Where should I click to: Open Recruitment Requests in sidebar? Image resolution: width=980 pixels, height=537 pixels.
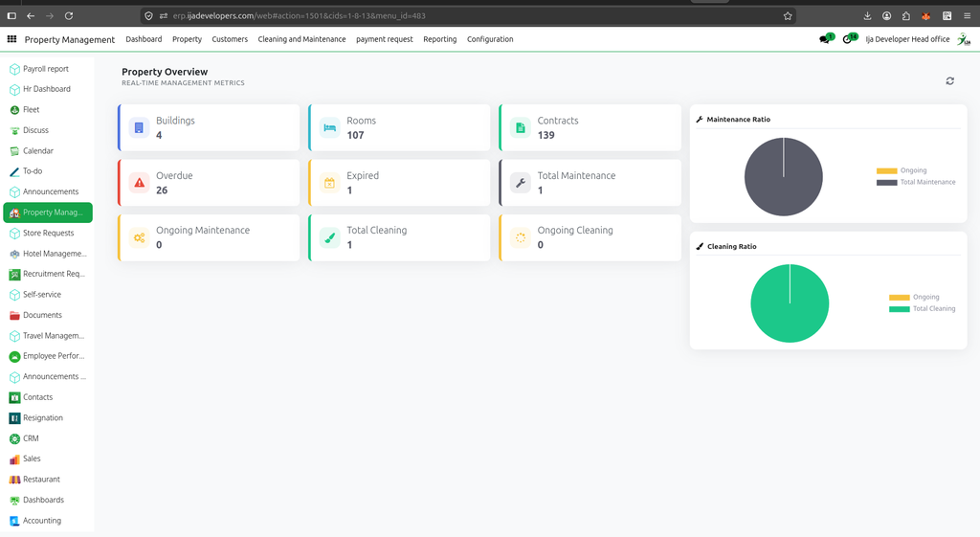48,274
